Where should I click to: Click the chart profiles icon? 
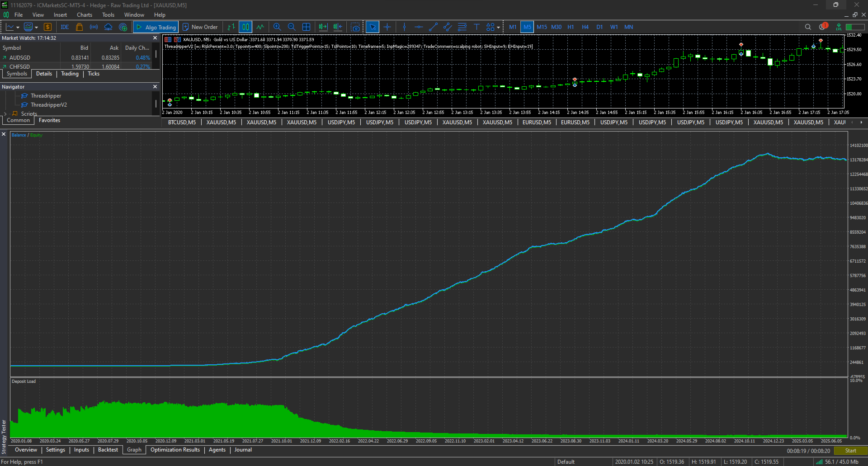[28, 27]
